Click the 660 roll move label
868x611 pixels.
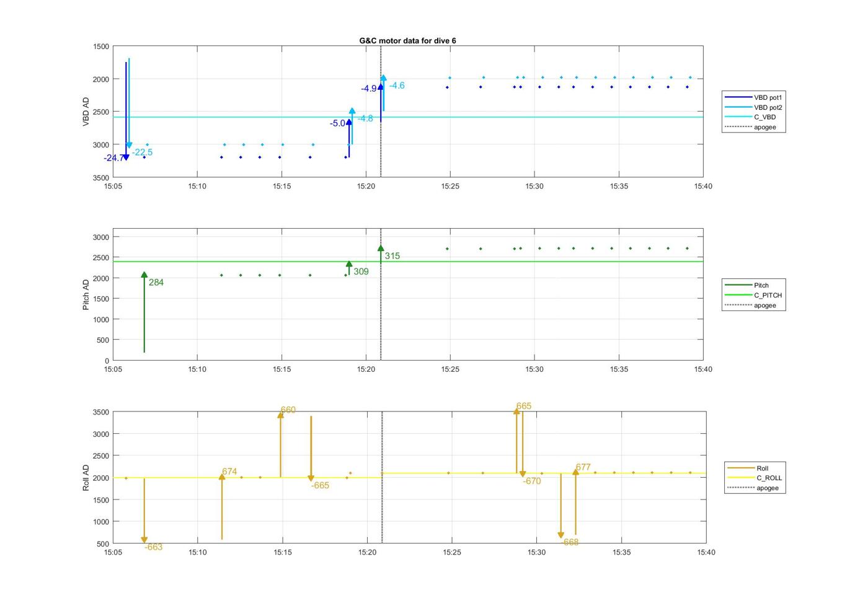(x=288, y=410)
